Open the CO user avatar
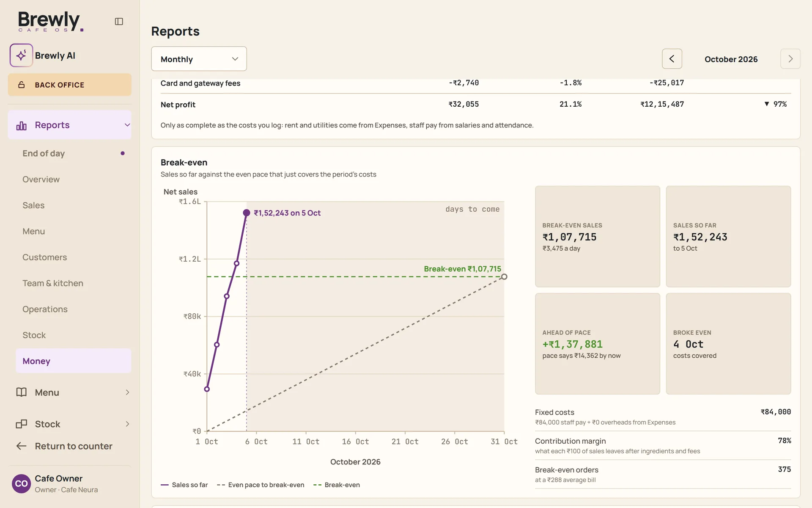This screenshot has height=508, width=812. click(21, 483)
